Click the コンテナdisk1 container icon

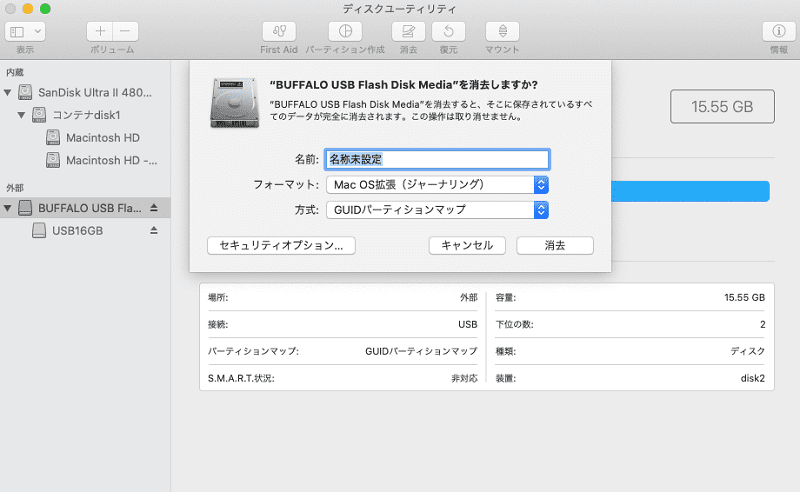tap(39, 115)
